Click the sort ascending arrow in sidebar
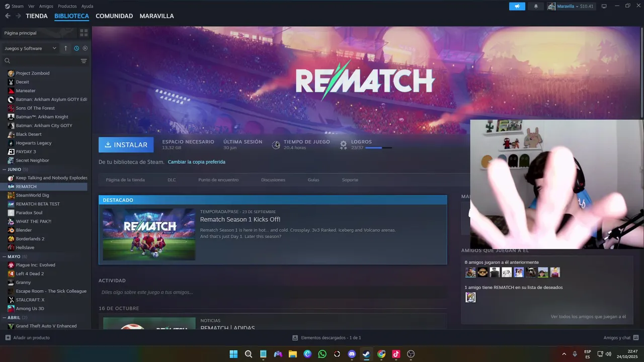This screenshot has height=362, width=644. click(x=65, y=48)
